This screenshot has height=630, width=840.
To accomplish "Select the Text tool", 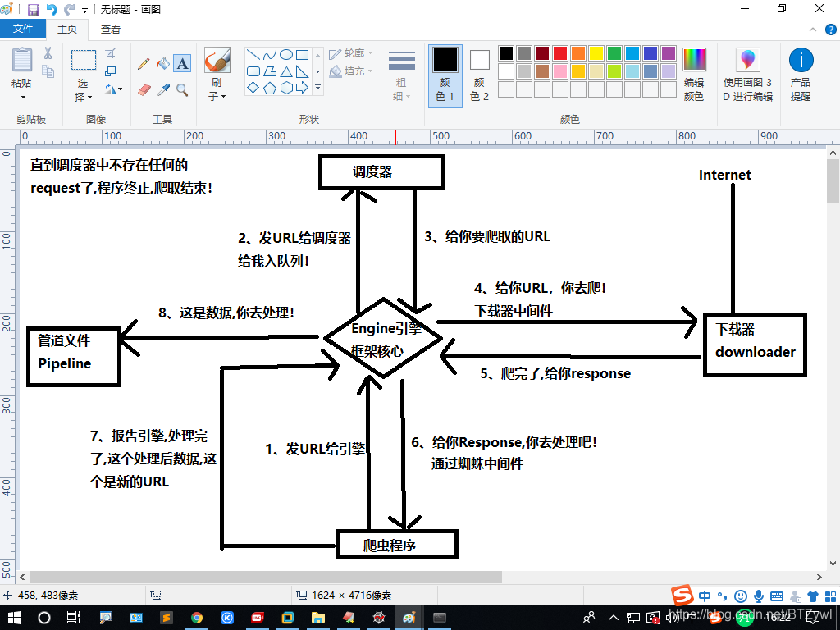I will click(x=183, y=64).
